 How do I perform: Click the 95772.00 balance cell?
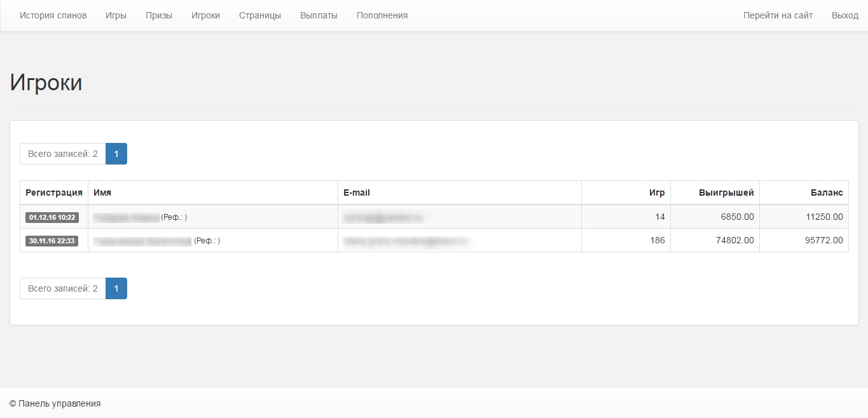tap(823, 241)
